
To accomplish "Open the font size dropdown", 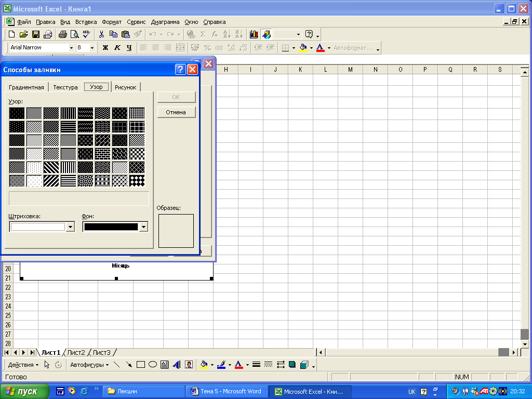I will pyautogui.click(x=92, y=48).
